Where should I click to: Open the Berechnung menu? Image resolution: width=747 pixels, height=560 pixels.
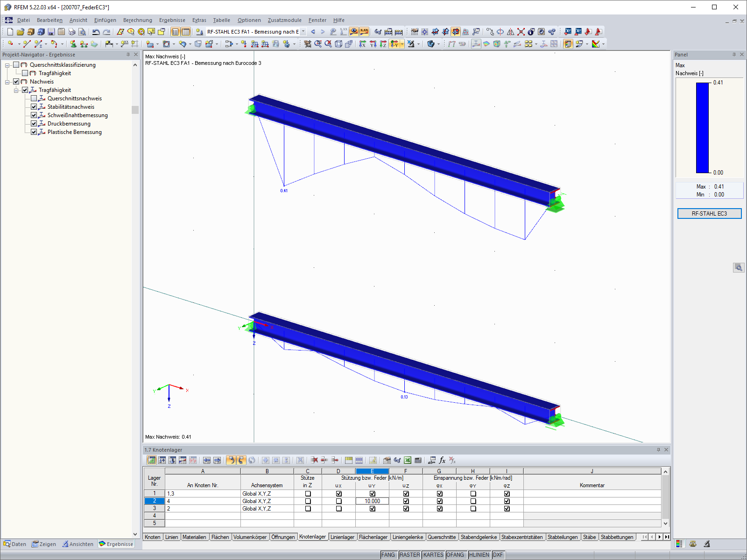tap(138, 20)
